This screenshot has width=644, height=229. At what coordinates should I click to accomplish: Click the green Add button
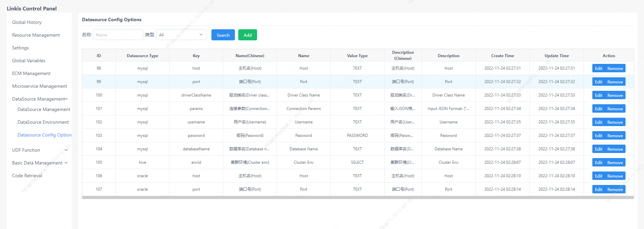tap(247, 35)
